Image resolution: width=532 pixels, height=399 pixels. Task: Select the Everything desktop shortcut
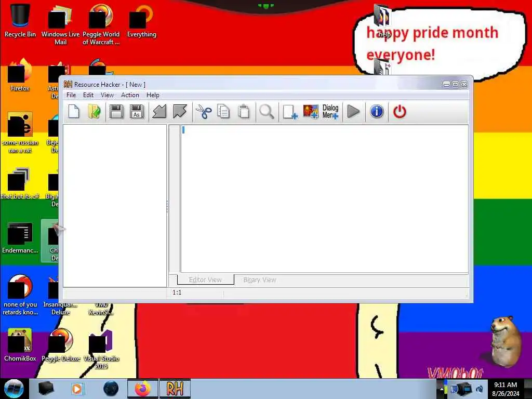pyautogui.click(x=141, y=20)
